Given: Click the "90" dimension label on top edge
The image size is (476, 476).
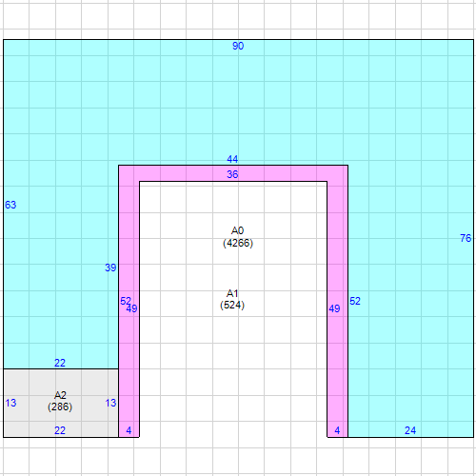Looking at the screenshot, I should click(238, 46).
